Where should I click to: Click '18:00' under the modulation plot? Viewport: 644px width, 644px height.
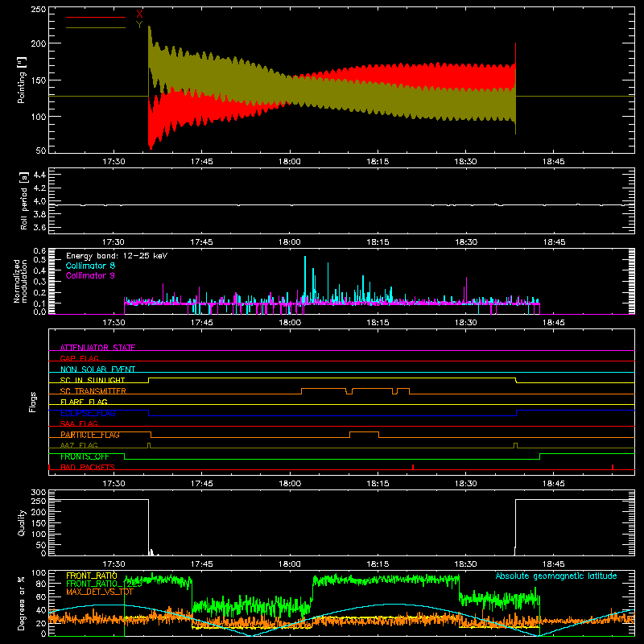(x=290, y=323)
